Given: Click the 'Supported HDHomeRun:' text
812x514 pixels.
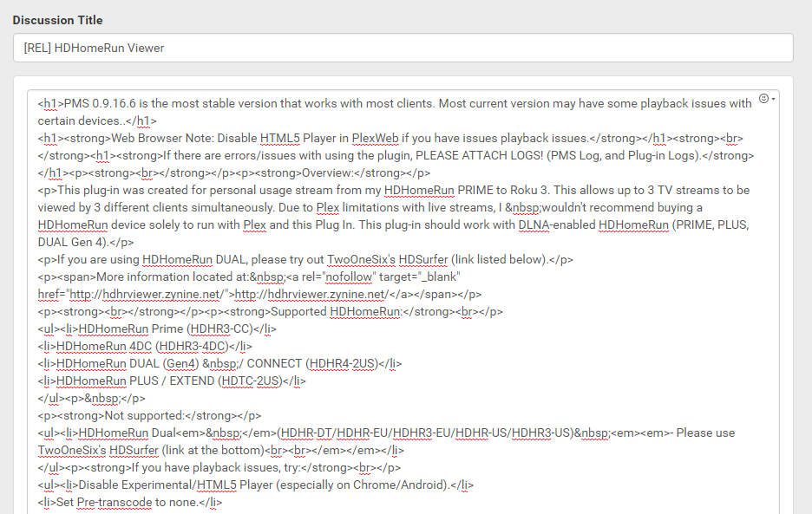Looking at the screenshot, I should pos(336,312).
